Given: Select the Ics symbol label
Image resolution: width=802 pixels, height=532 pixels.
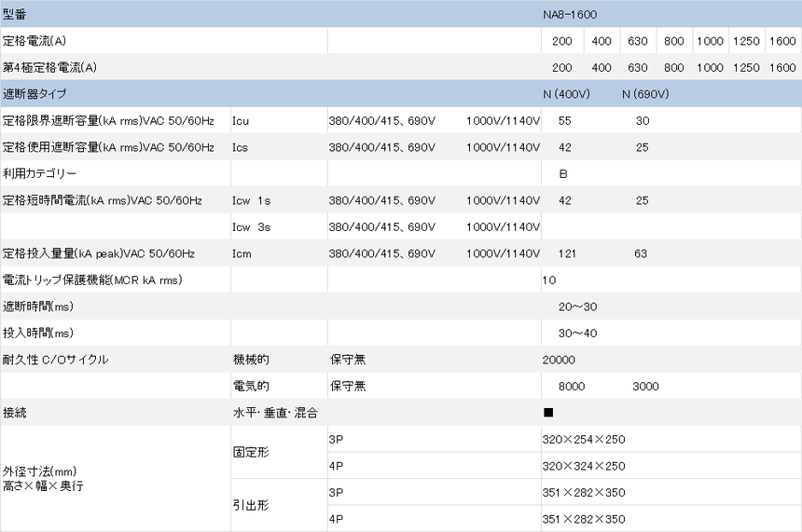Looking at the screenshot, I should point(241,147).
